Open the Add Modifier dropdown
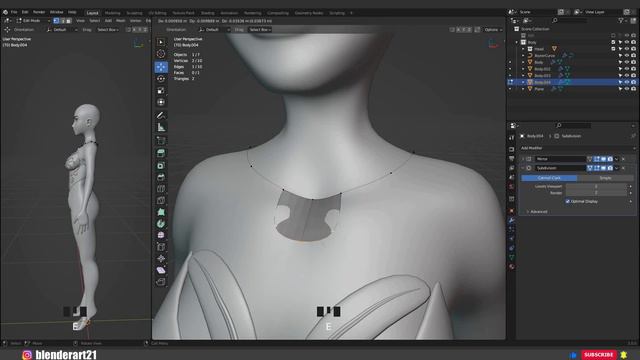 point(577,148)
